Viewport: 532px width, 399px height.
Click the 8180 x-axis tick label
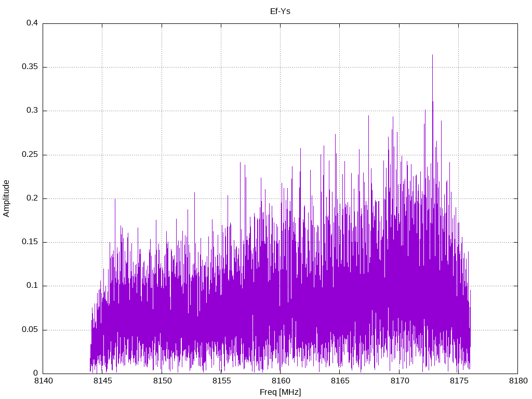[x=518, y=381]
